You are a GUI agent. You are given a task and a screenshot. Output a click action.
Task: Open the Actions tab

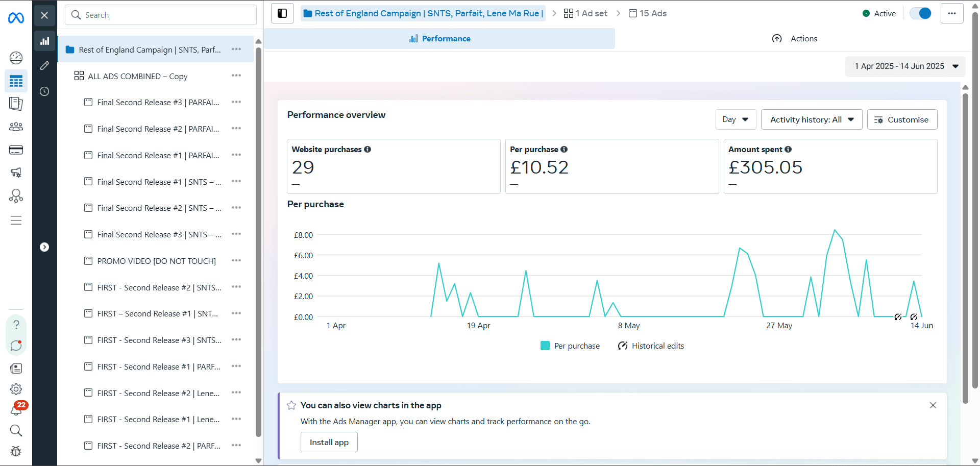[x=794, y=39]
